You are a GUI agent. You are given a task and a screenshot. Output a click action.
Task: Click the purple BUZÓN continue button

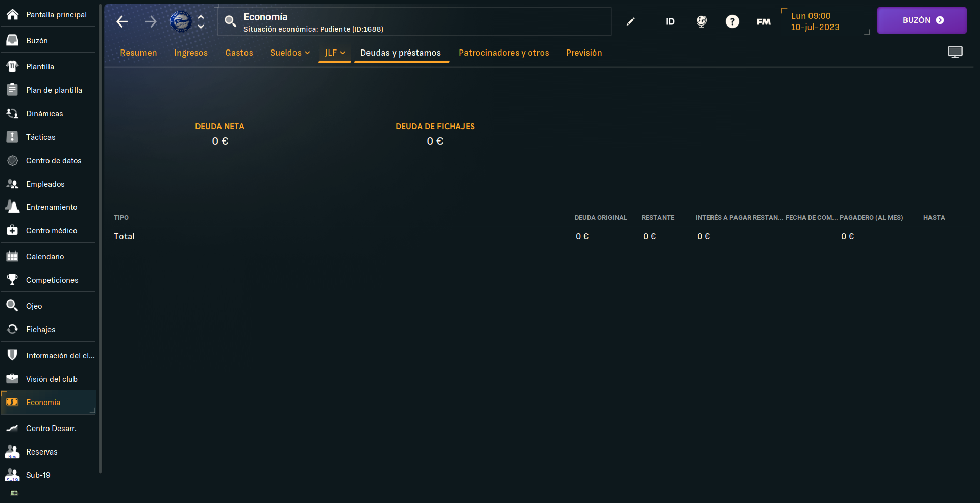[922, 20]
